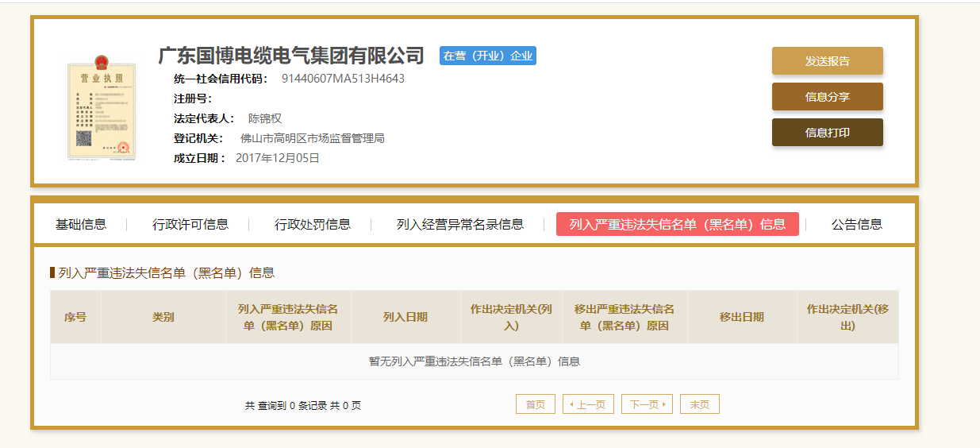The width and height of the screenshot is (980, 448).
Task: Click the 登记机关 label
Action: pyautogui.click(x=198, y=138)
